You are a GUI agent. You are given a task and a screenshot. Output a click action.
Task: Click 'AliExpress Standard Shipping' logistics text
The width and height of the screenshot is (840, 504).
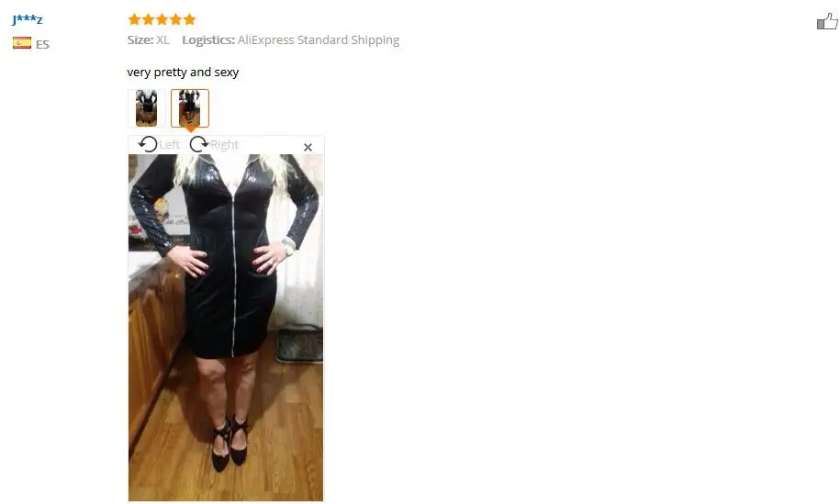click(319, 40)
